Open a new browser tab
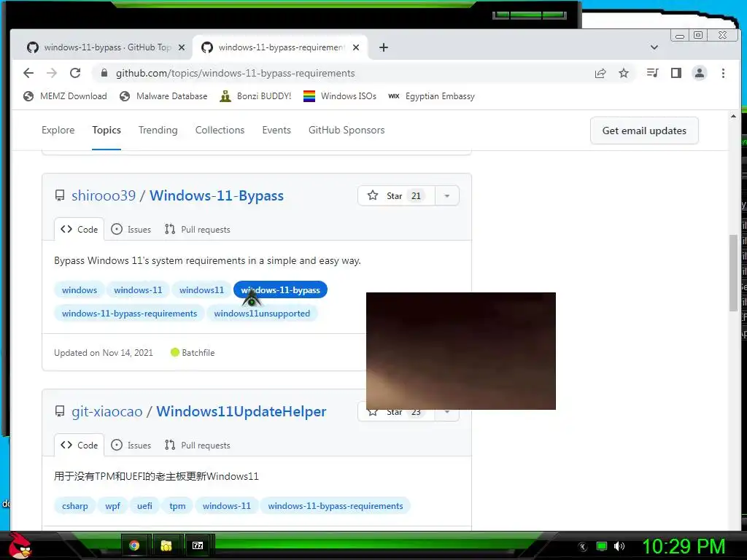747x560 pixels. point(384,47)
